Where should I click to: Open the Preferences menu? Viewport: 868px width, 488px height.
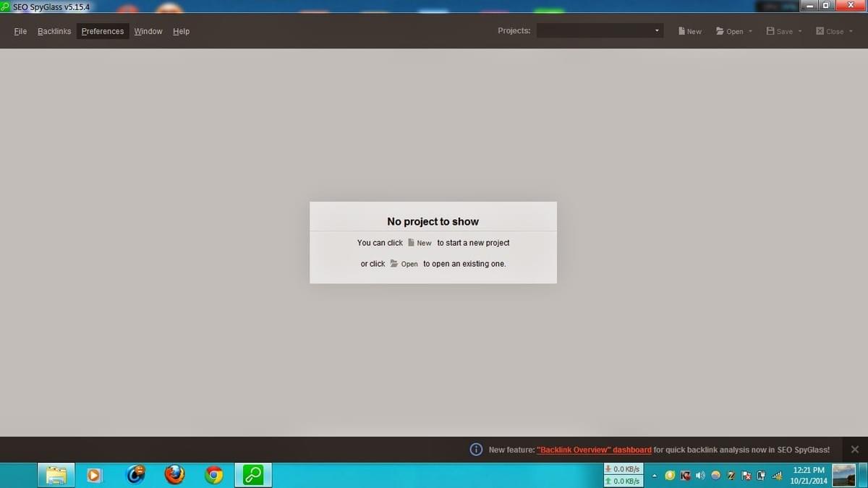pyautogui.click(x=102, y=31)
